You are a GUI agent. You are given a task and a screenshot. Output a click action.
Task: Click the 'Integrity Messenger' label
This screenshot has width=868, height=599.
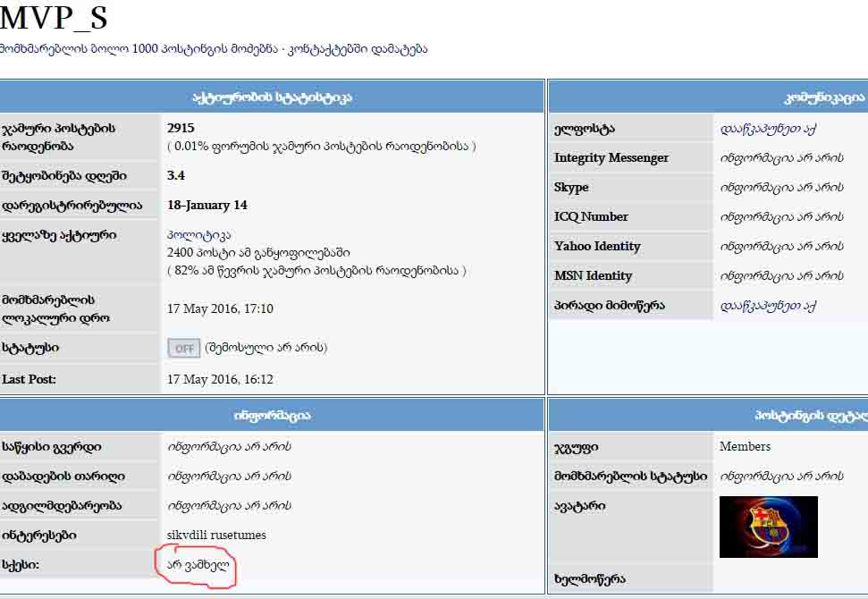pyautogui.click(x=611, y=158)
